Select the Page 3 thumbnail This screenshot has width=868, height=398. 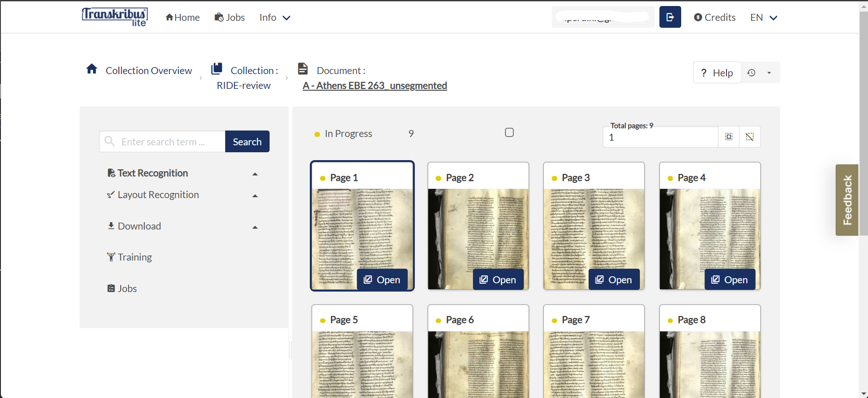(594, 226)
